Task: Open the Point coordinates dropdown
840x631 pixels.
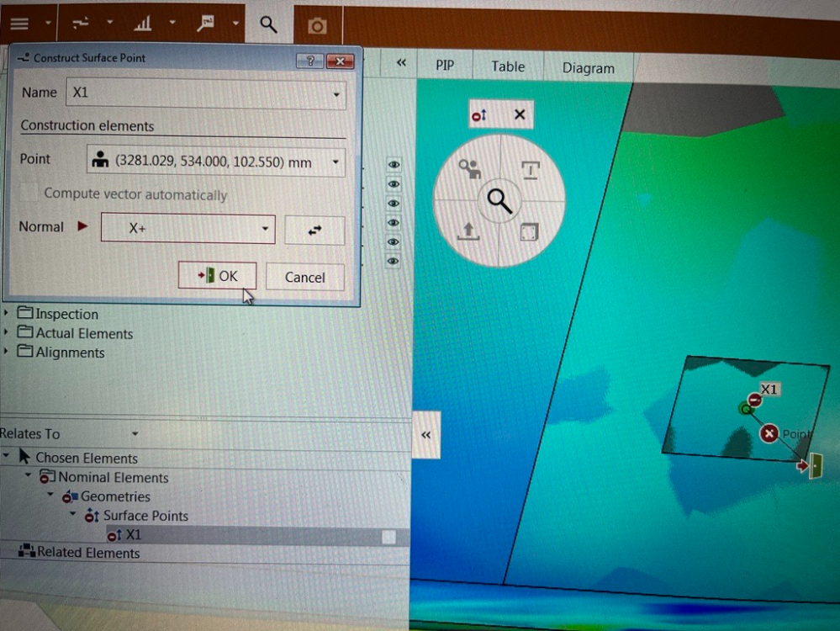Action: click(x=336, y=162)
